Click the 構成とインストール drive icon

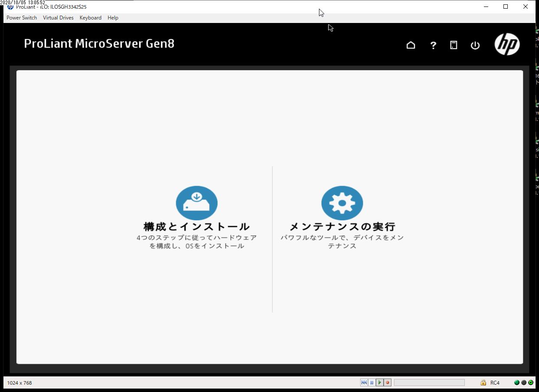(x=197, y=203)
